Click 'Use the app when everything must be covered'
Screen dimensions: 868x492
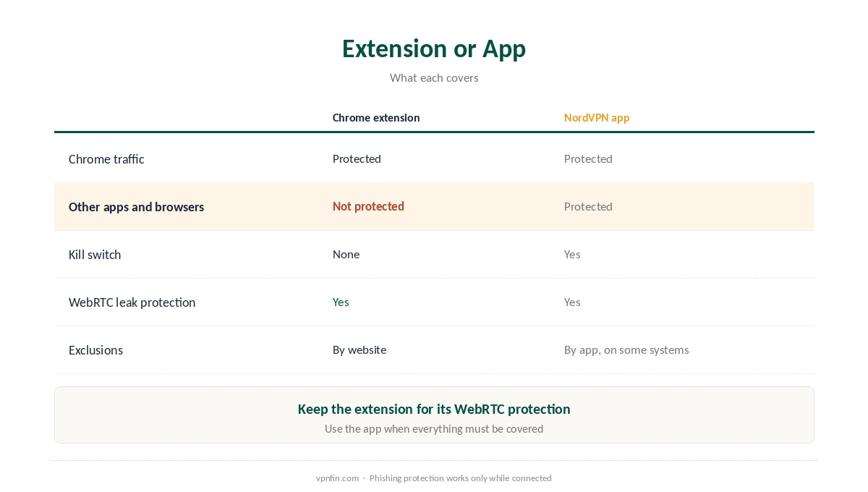(x=434, y=429)
